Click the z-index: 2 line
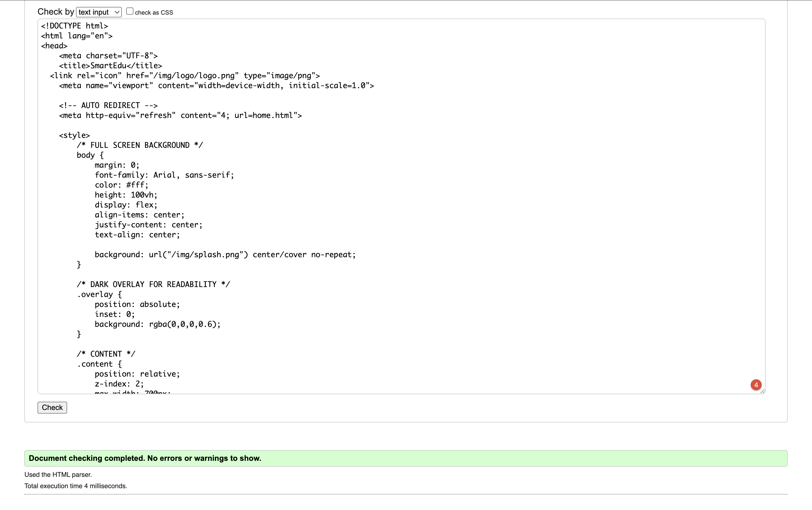The height and width of the screenshot is (510, 812). pos(119,384)
